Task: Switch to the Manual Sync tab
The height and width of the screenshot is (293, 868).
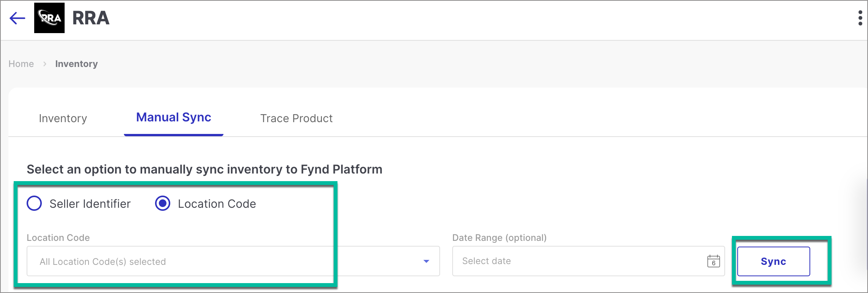Action: [x=174, y=117]
